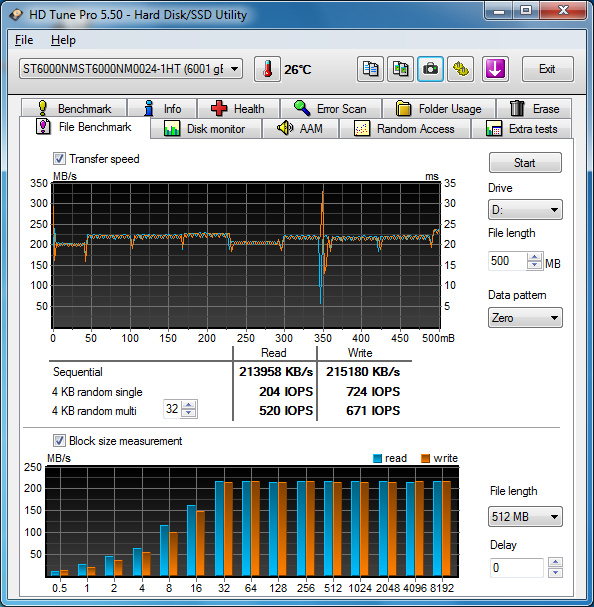The width and height of the screenshot is (594, 607).
Task: Click the 213958 KB/s sequential read value
Action: 276,372
